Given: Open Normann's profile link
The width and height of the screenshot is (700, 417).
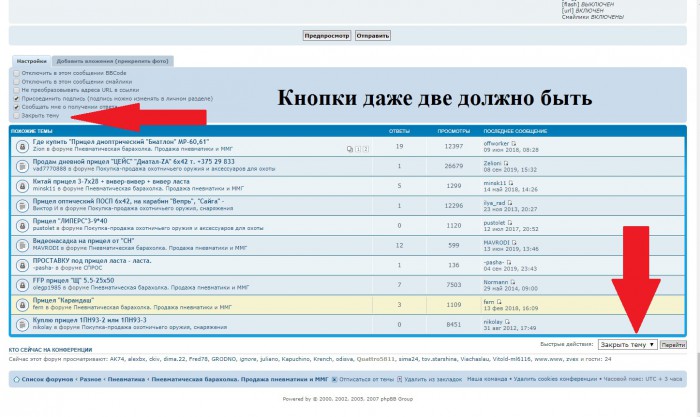Looking at the screenshot, I should tap(496, 282).
